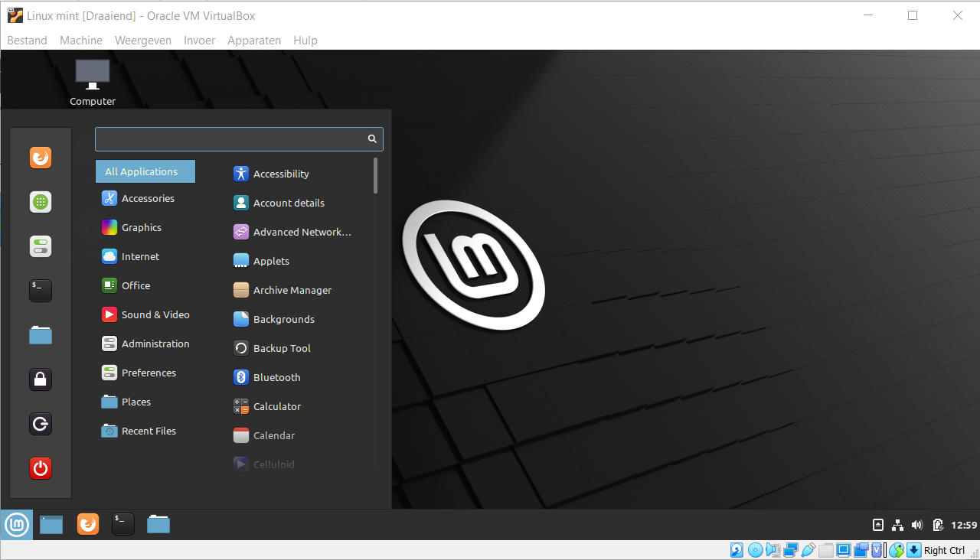Select the Graphics category
Screen dimensions: 980x560
click(141, 227)
